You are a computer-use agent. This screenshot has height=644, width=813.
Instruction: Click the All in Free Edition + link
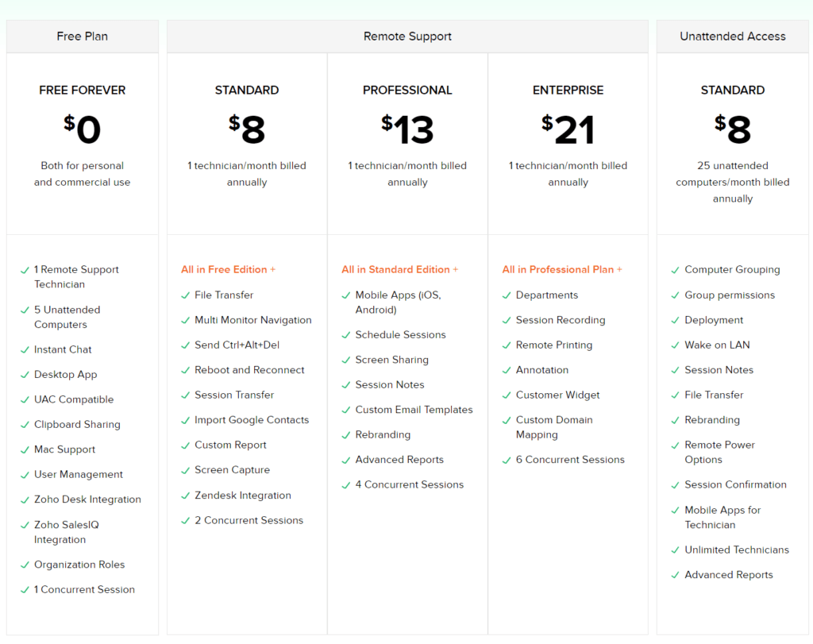[x=228, y=270]
